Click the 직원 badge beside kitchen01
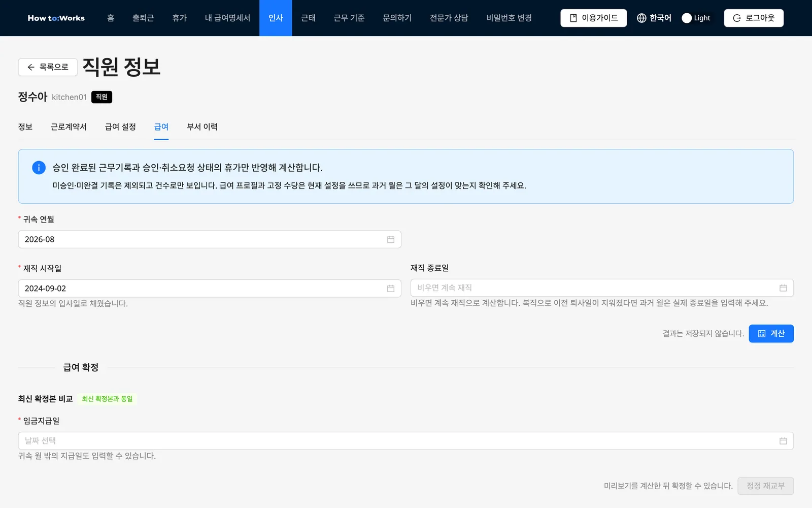The height and width of the screenshot is (508, 812). [x=101, y=97]
